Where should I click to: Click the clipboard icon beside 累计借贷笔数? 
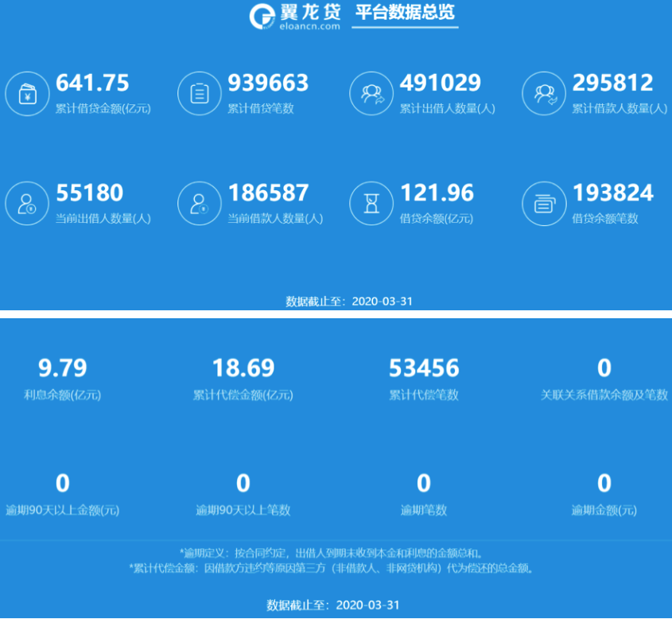[199, 94]
